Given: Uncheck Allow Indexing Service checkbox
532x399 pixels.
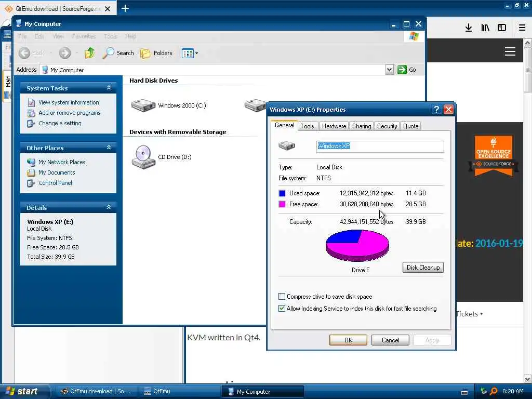Looking at the screenshot, I should tap(282, 309).
